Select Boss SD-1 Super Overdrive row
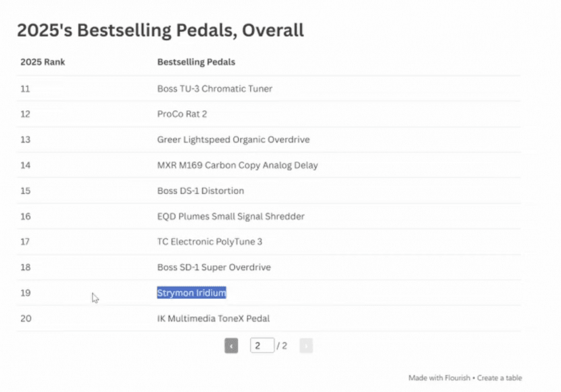 coord(214,267)
